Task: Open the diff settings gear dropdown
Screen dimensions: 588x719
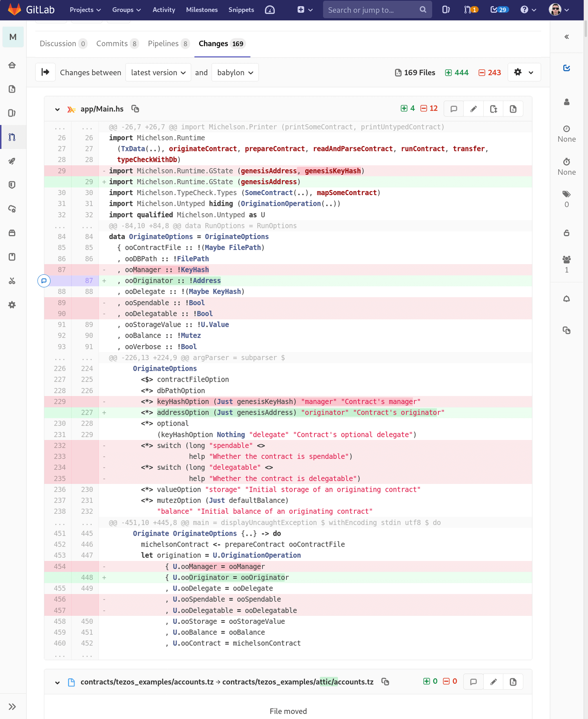Action: click(x=524, y=72)
